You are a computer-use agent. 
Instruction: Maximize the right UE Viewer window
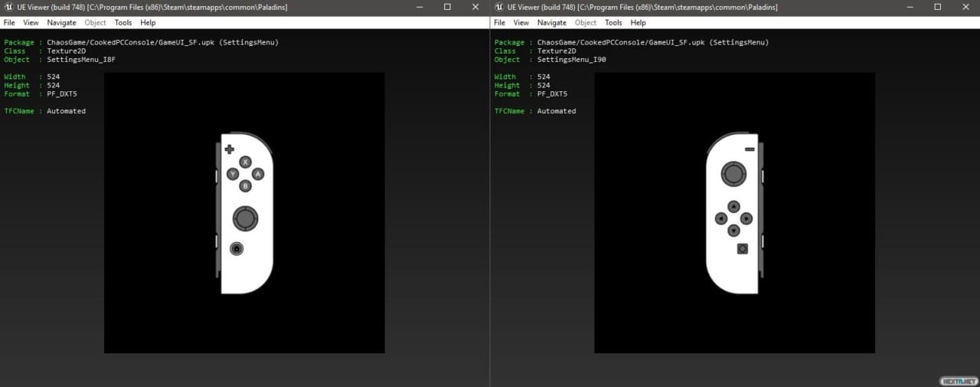coord(937,7)
